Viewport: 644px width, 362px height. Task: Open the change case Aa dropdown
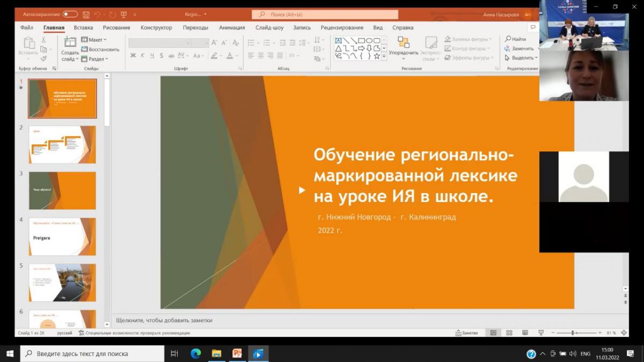199,55
